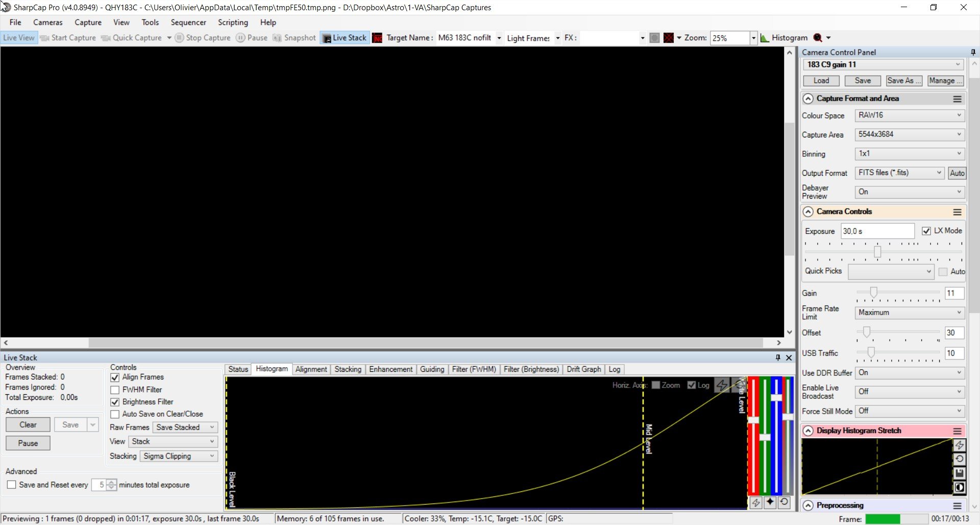Click the pin icon on the Live Stack panel
The image size is (980, 525).
(x=778, y=357)
